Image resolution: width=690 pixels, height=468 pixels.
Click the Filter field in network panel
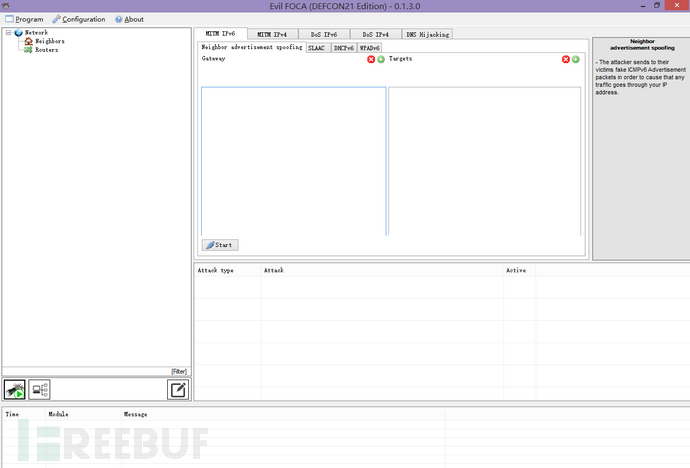click(x=96, y=372)
